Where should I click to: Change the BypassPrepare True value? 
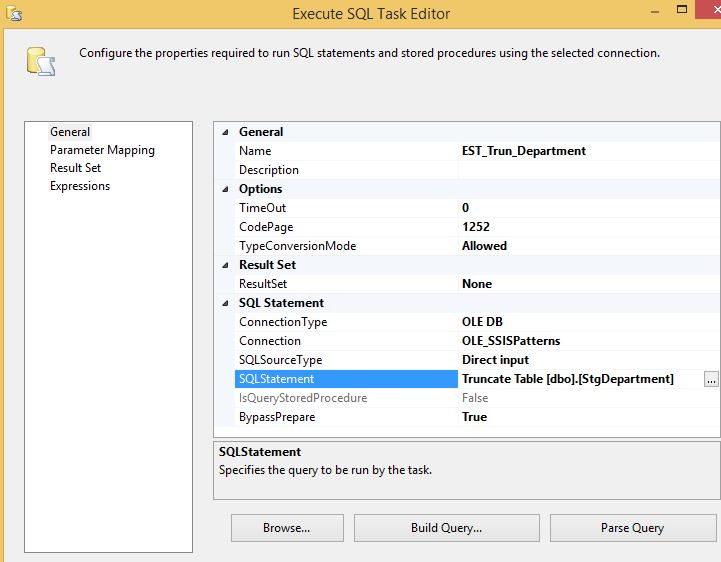[587, 417]
